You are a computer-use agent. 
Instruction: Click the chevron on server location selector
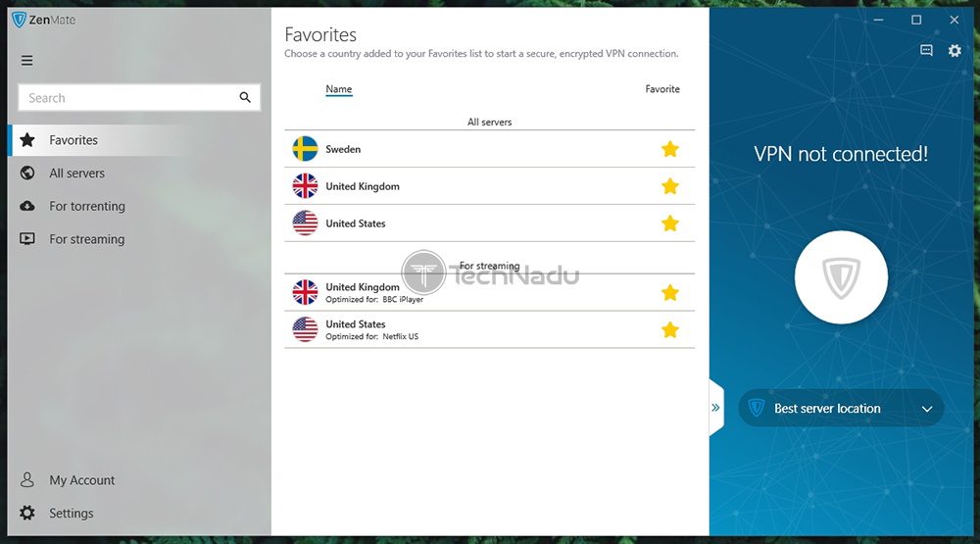[x=927, y=409]
